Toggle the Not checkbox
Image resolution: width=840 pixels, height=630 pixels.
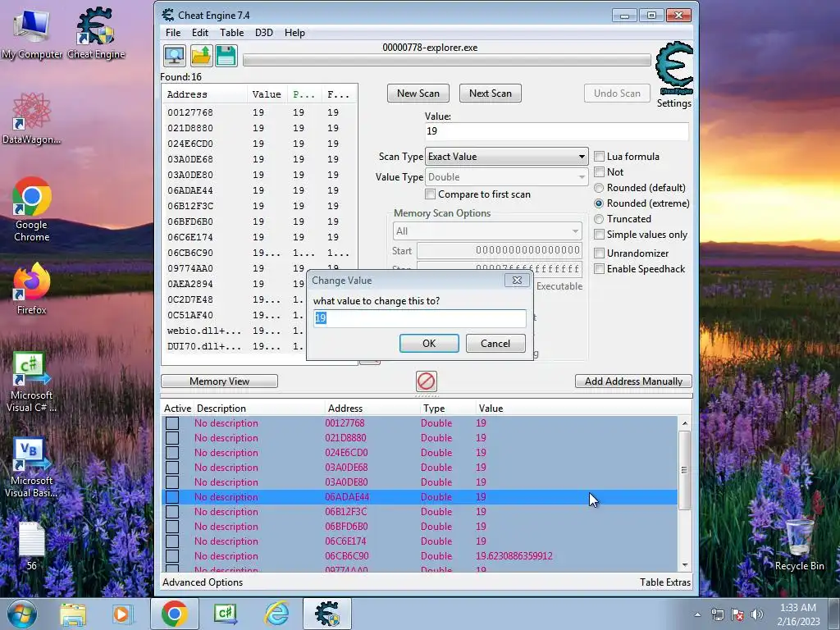tap(600, 172)
